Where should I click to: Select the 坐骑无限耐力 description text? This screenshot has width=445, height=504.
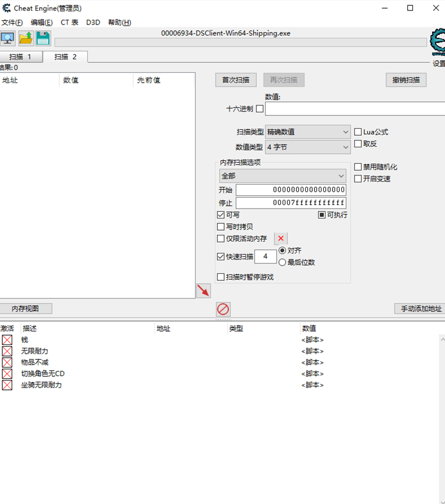[41, 385]
